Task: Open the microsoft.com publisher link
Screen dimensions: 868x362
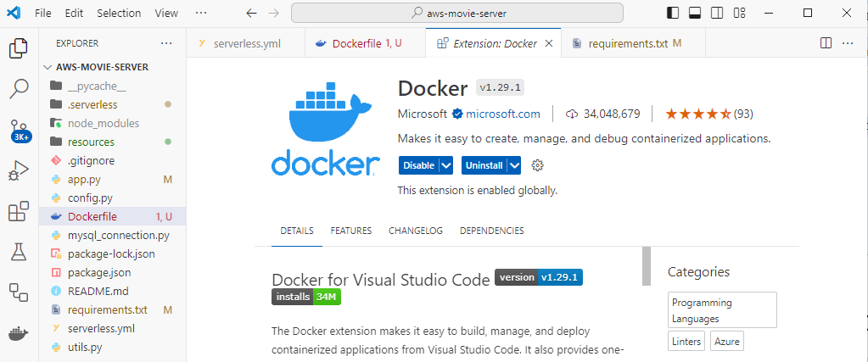Action: tap(502, 114)
